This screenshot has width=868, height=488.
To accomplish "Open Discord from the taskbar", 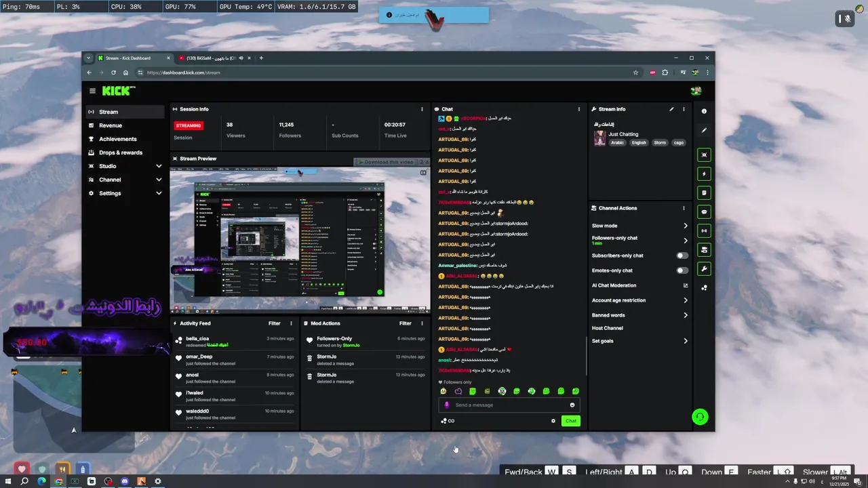I will click(x=125, y=481).
